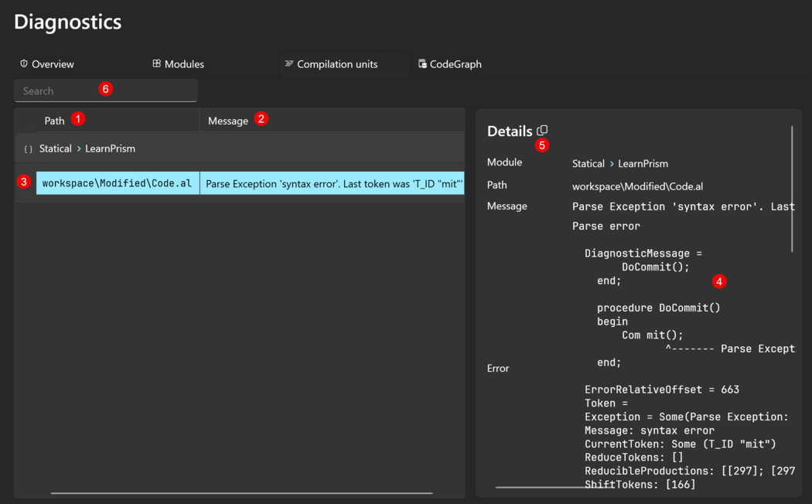
Task: Click the Overview tab shield icon
Action: click(x=24, y=63)
